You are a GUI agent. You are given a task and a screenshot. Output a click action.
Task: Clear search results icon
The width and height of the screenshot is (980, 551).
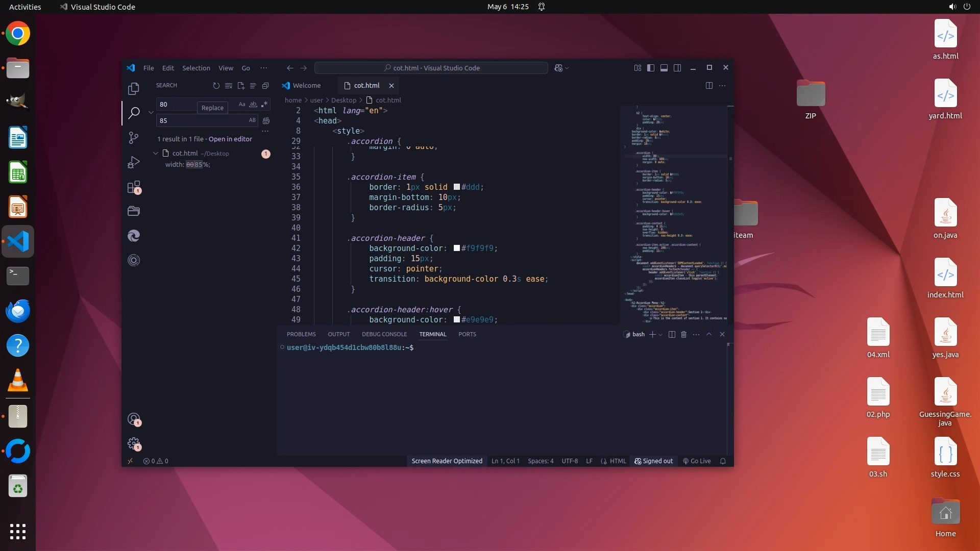tap(228, 86)
